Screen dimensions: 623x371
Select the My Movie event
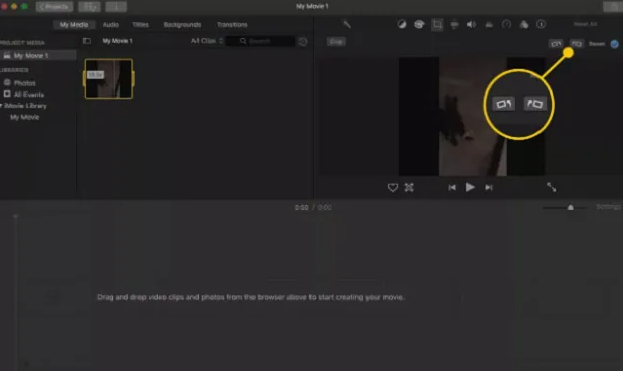click(24, 117)
